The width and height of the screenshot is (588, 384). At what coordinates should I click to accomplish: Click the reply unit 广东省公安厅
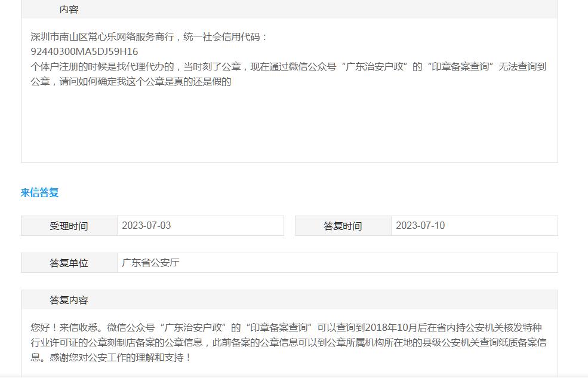click(x=150, y=263)
